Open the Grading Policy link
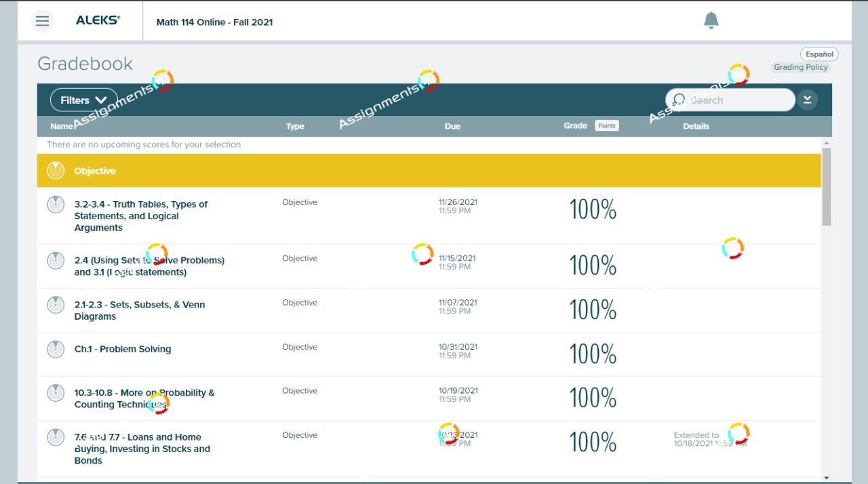 pos(800,67)
